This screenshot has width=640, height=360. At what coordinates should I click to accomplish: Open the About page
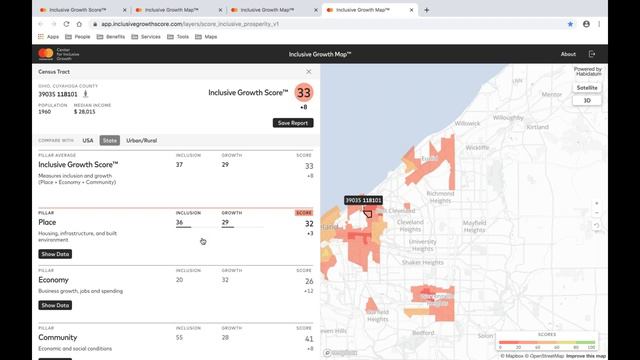pyautogui.click(x=568, y=54)
